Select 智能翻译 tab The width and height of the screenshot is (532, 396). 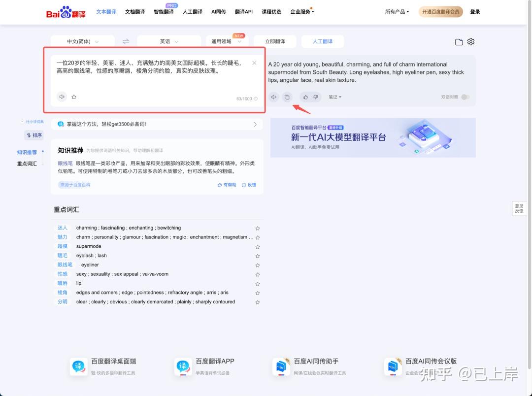164,11
